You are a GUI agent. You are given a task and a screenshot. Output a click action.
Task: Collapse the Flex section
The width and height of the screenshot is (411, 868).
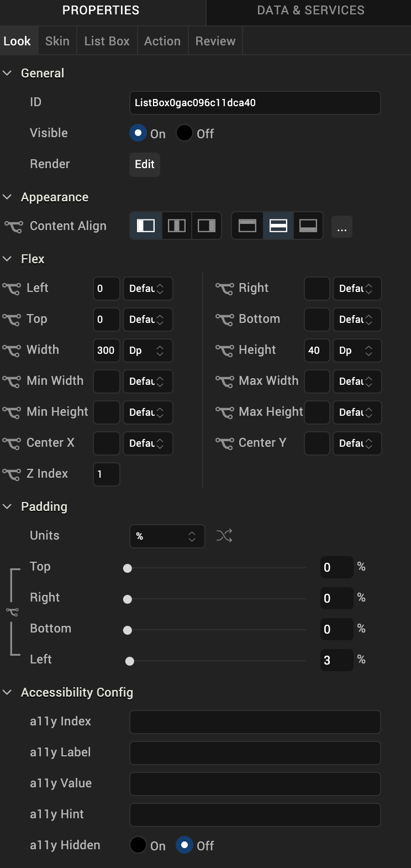click(x=8, y=259)
